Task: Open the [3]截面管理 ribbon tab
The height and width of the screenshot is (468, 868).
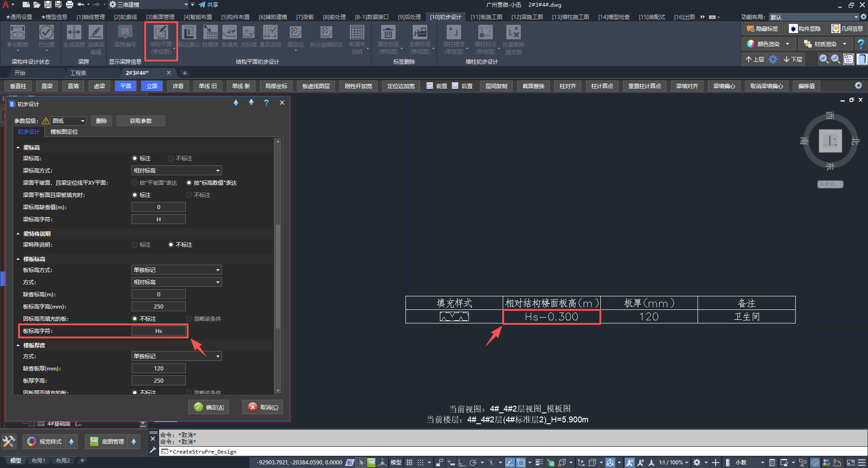Action: point(160,17)
